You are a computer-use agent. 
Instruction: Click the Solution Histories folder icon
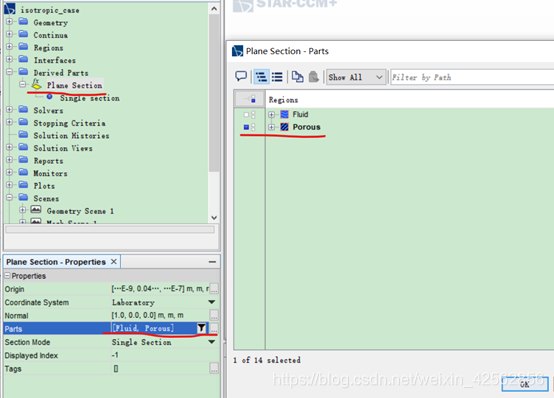(x=23, y=135)
